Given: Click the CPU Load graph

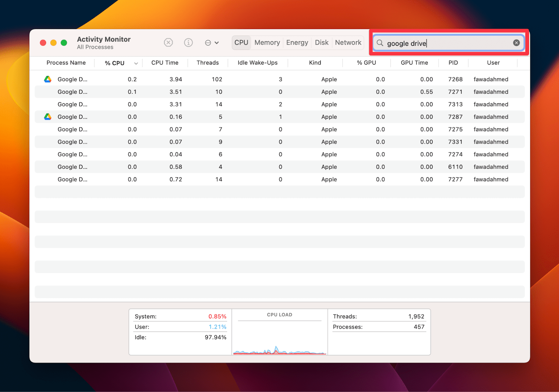Looking at the screenshot, I should pos(279,337).
